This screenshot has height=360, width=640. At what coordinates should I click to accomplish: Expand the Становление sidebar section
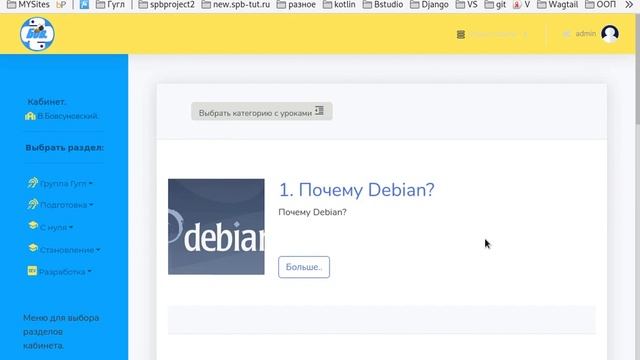(x=64, y=249)
